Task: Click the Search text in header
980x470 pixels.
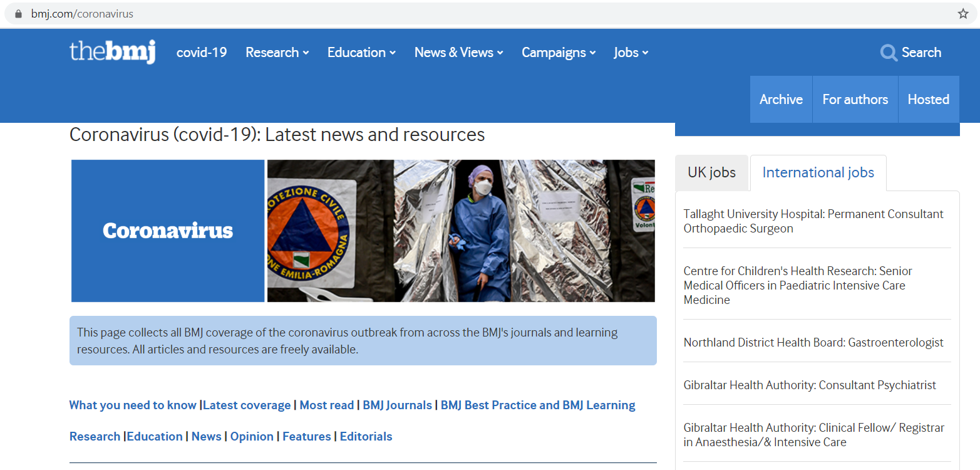Action: point(921,53)
